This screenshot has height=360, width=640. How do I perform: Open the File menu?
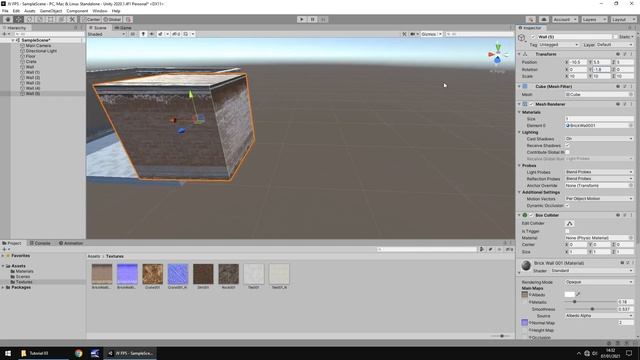5,11
